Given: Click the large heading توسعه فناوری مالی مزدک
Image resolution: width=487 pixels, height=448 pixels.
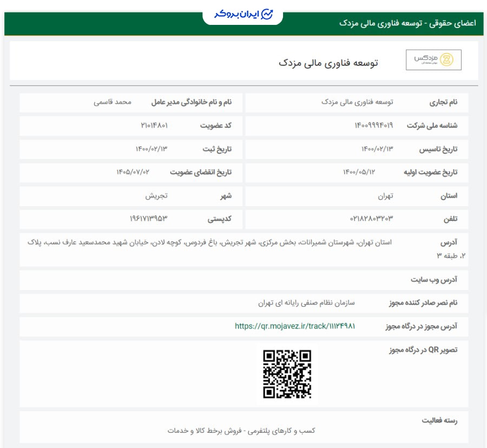Looking at the screenshot, I should [328, 63].
